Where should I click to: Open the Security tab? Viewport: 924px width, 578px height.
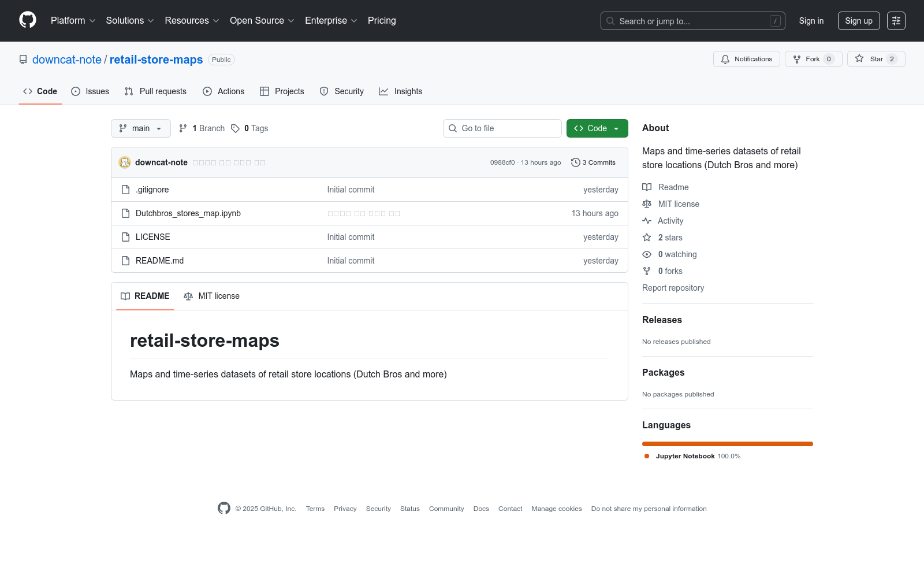click(342, 91)
